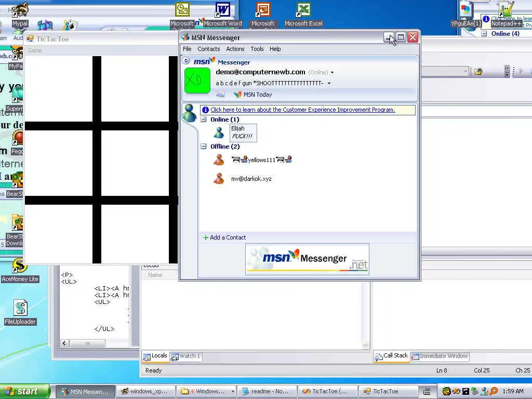Open the combo box dropdown in background IDE toolbar
The image size is (532, 399).
466,71
